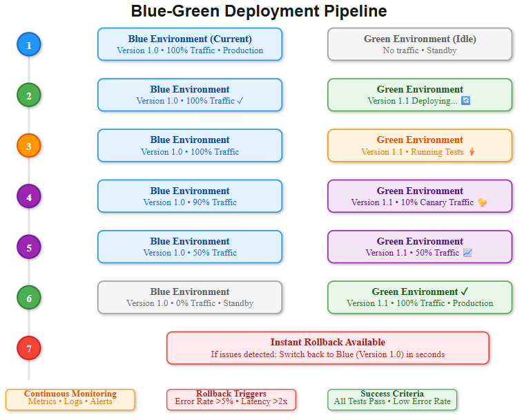This screenshot has width=522, height=420.
Task: Click Blue Environment heading in step 3 row
Action: pos(190,140)
